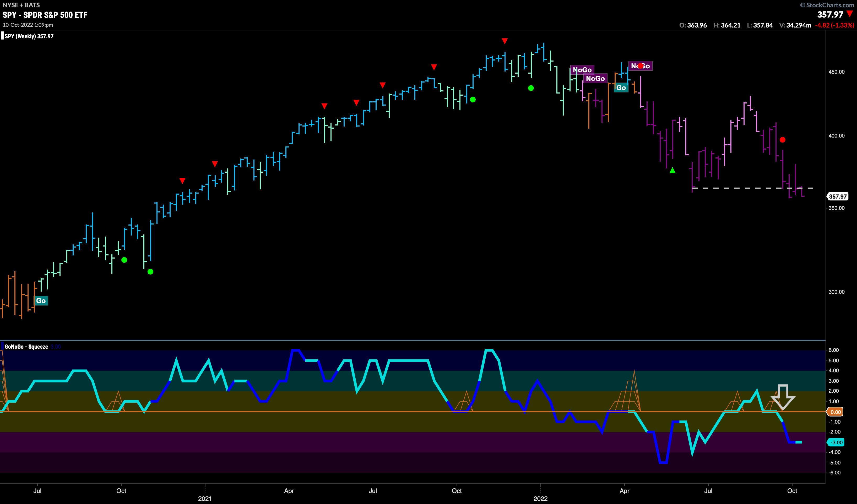The height and width of the screenshot is (504, 857).
Task: Select the red dot marker near September 2022
Action: point(783,140)
